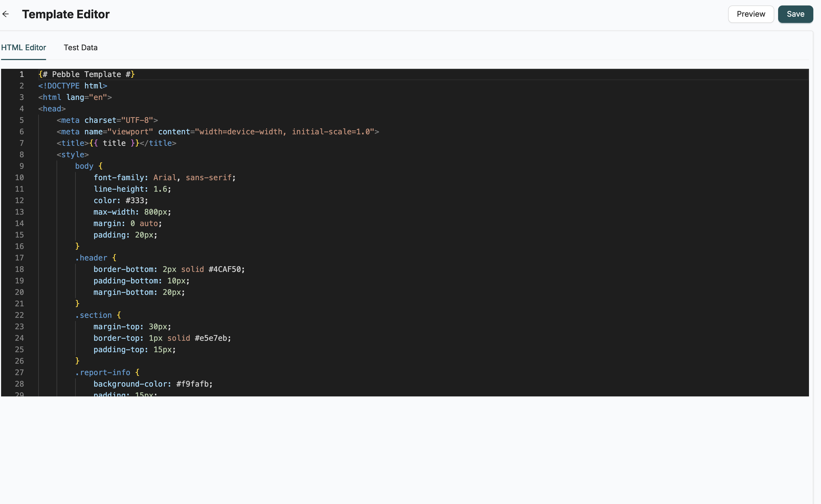Click the Save button

click(x=796, y=14)
